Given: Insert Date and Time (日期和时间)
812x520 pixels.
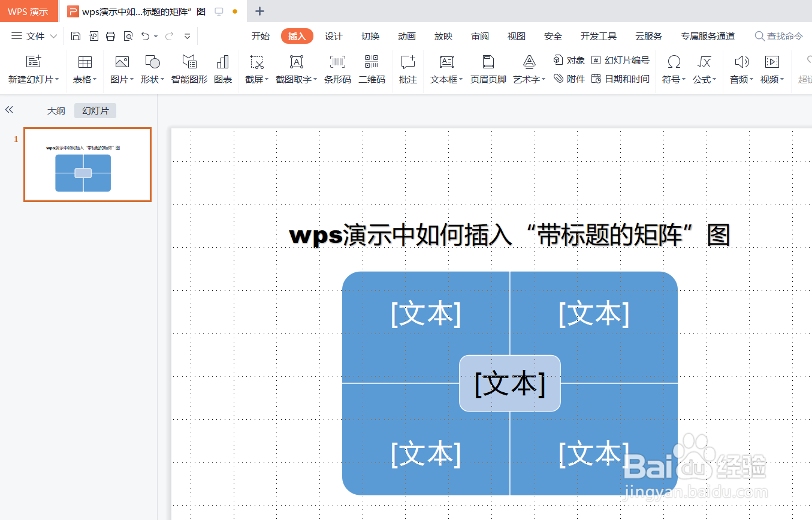Looking at the screenshot, I should 620,79.
